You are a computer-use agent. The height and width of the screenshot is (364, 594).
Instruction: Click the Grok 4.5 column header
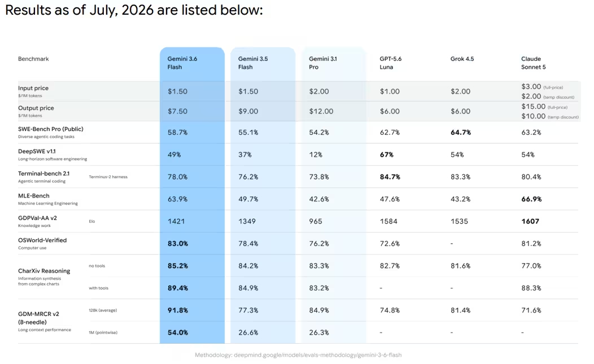click(462, 59)
